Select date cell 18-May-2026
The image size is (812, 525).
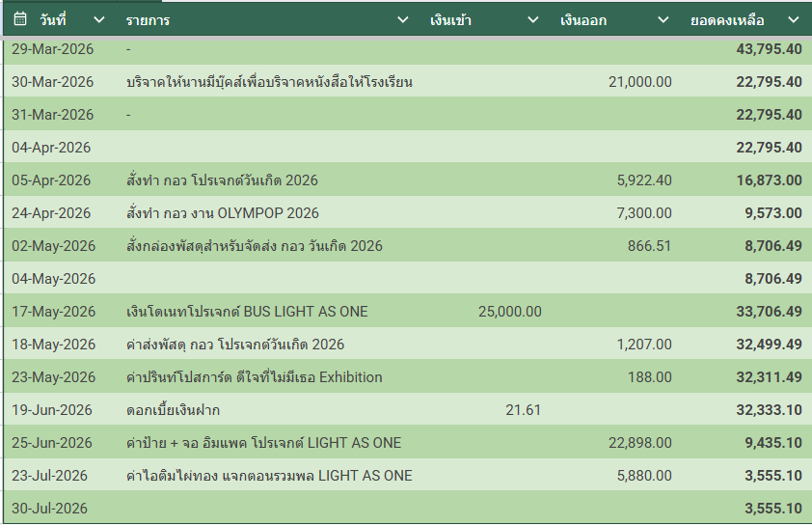click(x=54, y=345)
